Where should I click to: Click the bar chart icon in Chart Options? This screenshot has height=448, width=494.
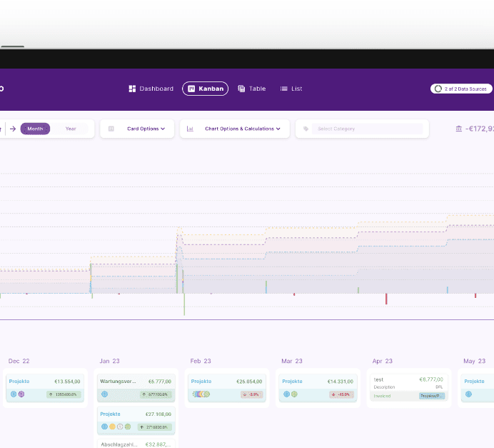190,129
